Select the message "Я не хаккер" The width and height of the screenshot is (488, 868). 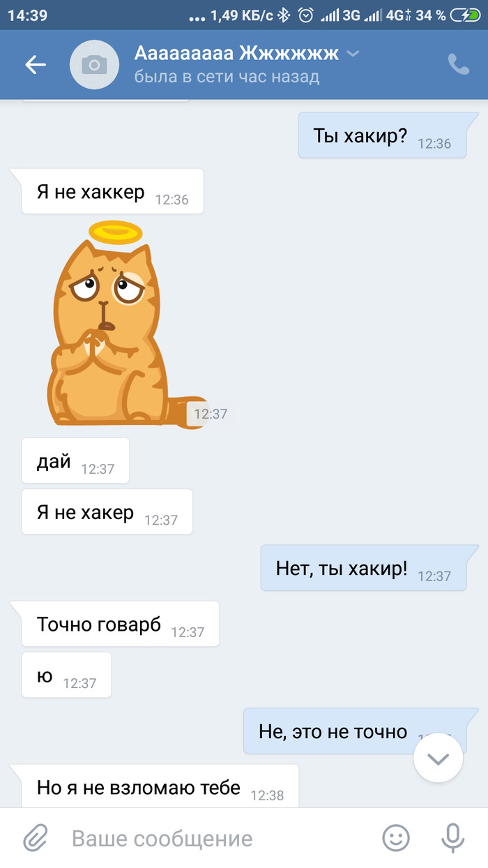[x=112, y=191]
